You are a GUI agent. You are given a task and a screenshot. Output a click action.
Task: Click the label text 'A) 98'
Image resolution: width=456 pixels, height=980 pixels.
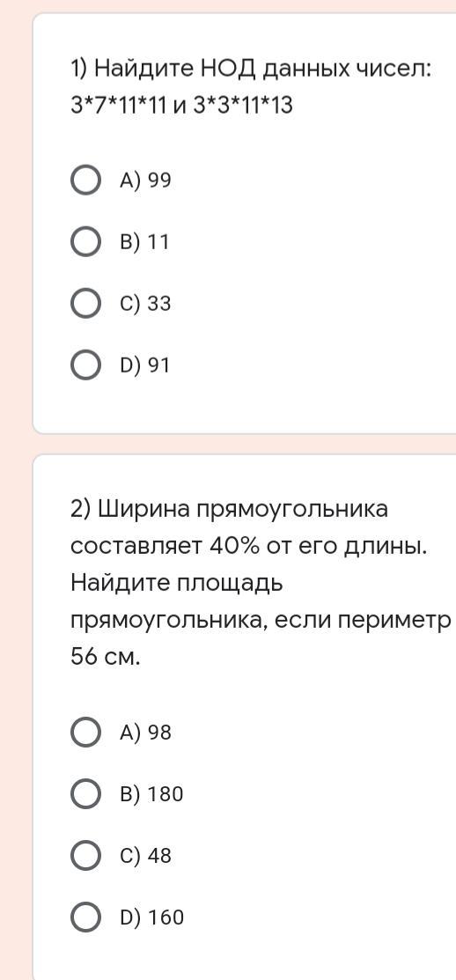pyautogui.click(x=145, y=733)
